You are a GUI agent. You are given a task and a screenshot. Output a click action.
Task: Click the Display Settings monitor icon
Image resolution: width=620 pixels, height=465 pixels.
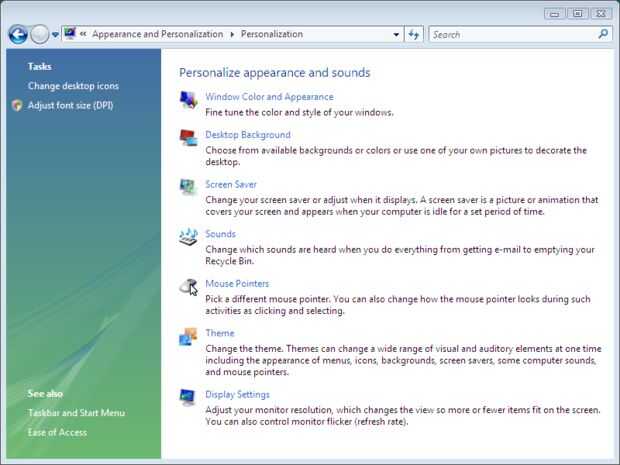(x=187, y=397)
